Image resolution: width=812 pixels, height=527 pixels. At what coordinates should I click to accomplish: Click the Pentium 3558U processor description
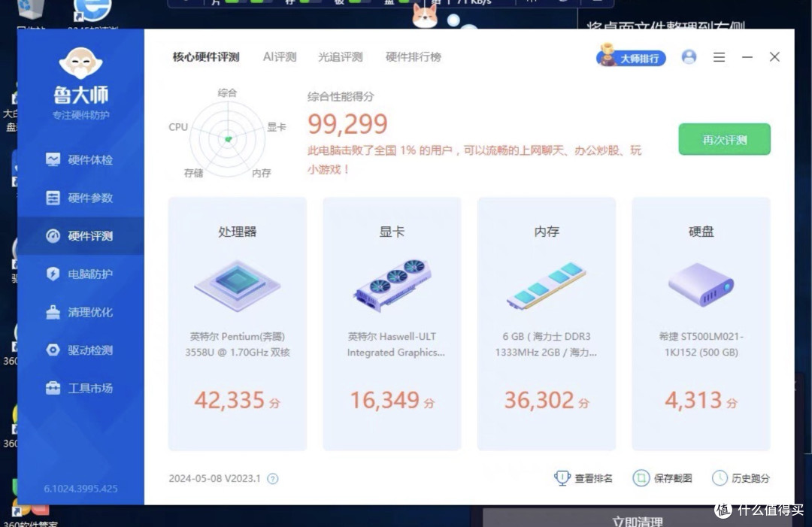point(237,344)
